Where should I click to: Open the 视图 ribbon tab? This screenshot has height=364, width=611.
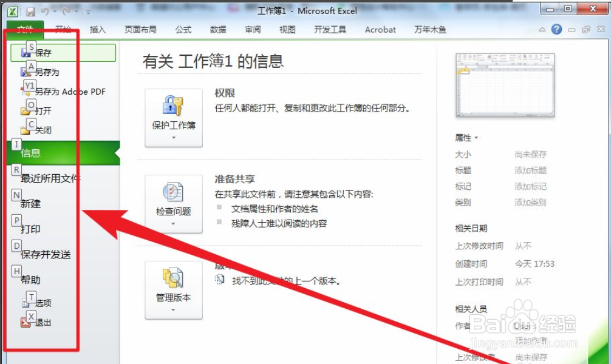pos(287,30)
